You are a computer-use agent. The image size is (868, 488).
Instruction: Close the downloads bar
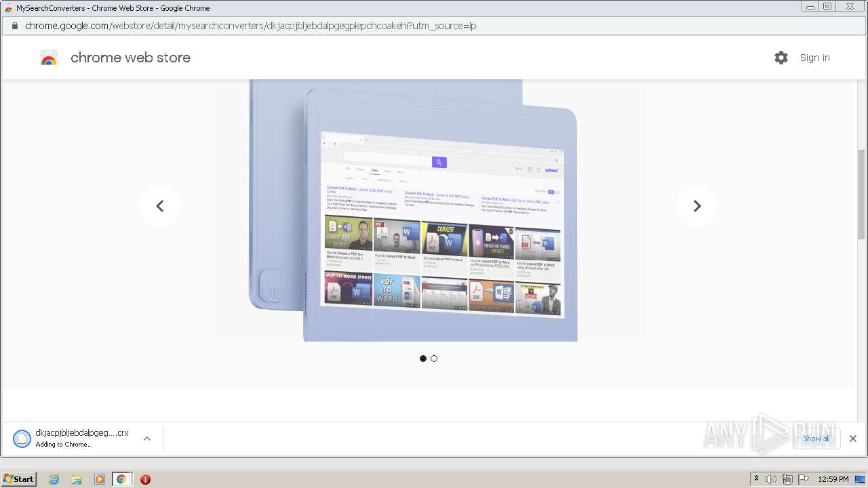[x=853, y=439]
